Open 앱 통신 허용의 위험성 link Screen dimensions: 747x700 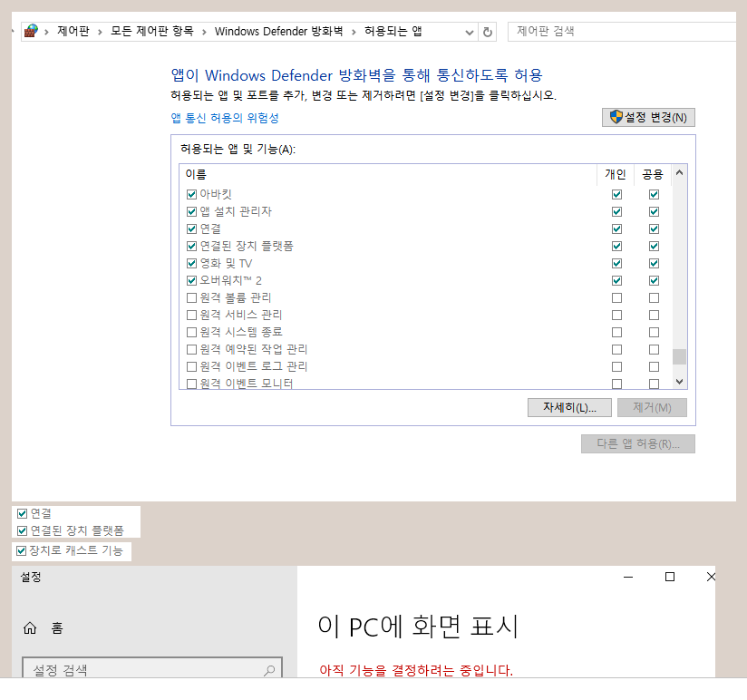(x=225, y=118)
